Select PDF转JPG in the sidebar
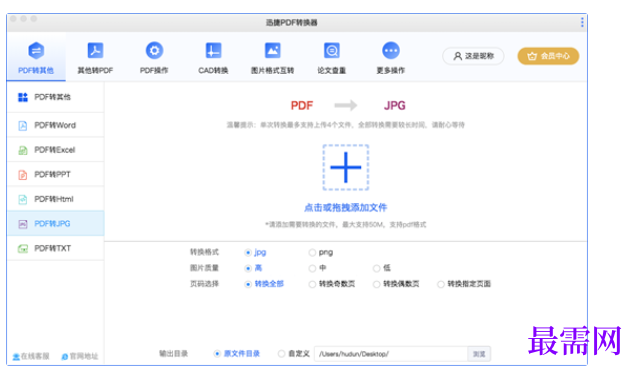 56,223
